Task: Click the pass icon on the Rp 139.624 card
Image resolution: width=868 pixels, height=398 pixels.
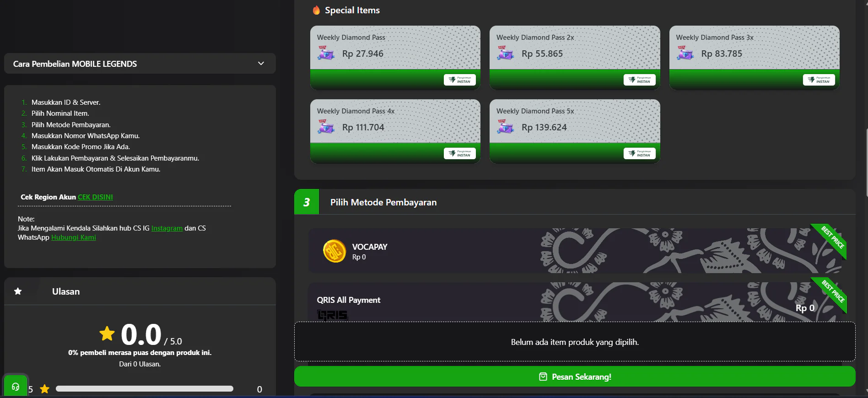Action: tap(506, 127)
